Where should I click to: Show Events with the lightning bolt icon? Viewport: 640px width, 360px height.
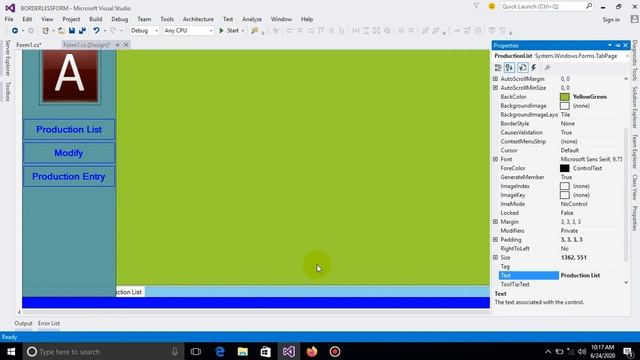534,68
